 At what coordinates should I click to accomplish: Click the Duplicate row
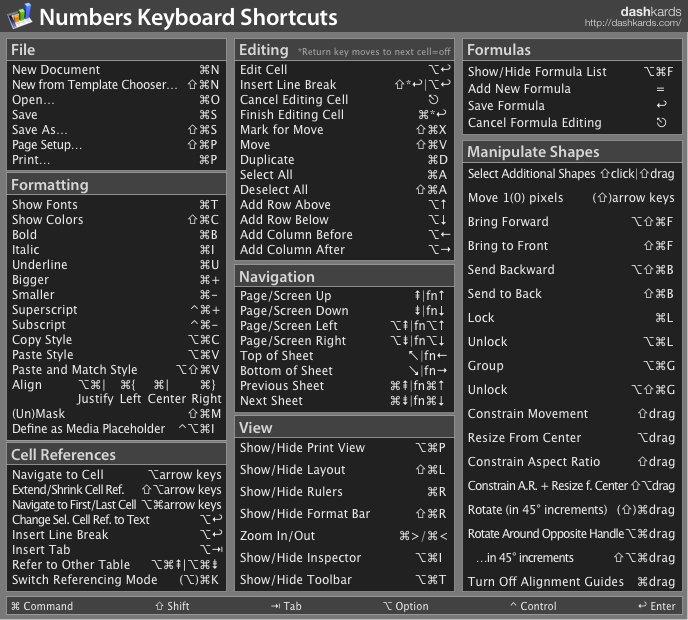coord(344,160)
